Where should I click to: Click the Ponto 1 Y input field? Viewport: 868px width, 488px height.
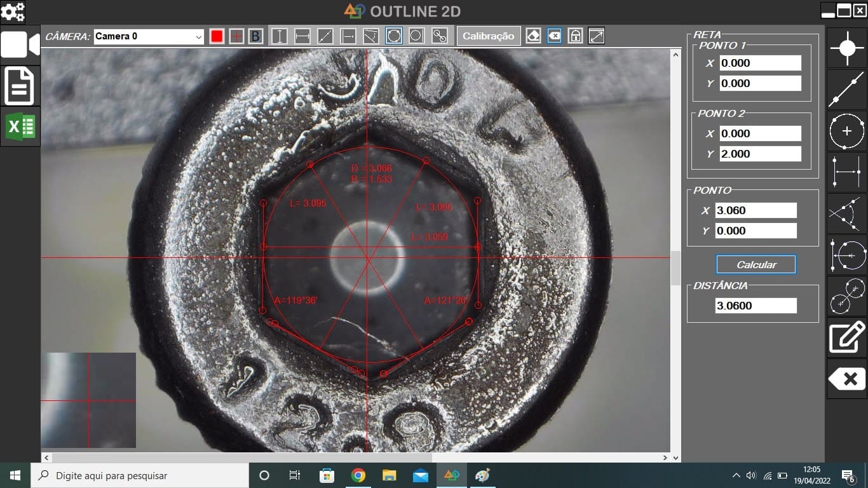tap(761, 83)
